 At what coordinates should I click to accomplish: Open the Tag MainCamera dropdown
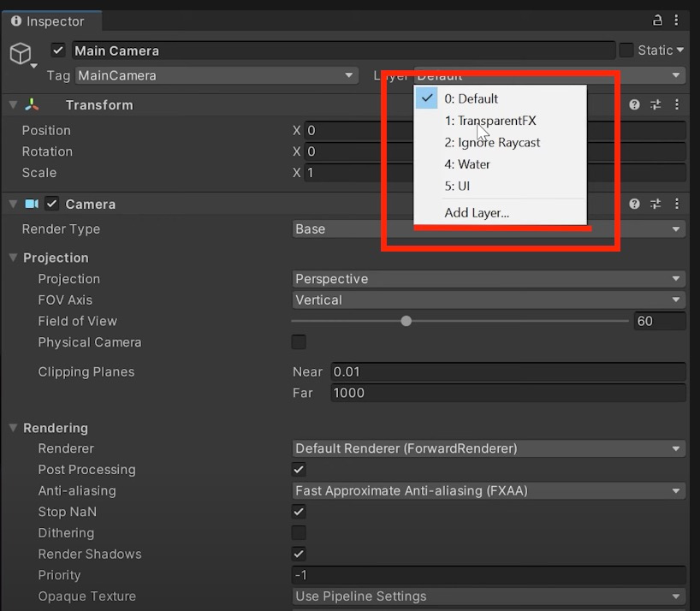[216, 75]
